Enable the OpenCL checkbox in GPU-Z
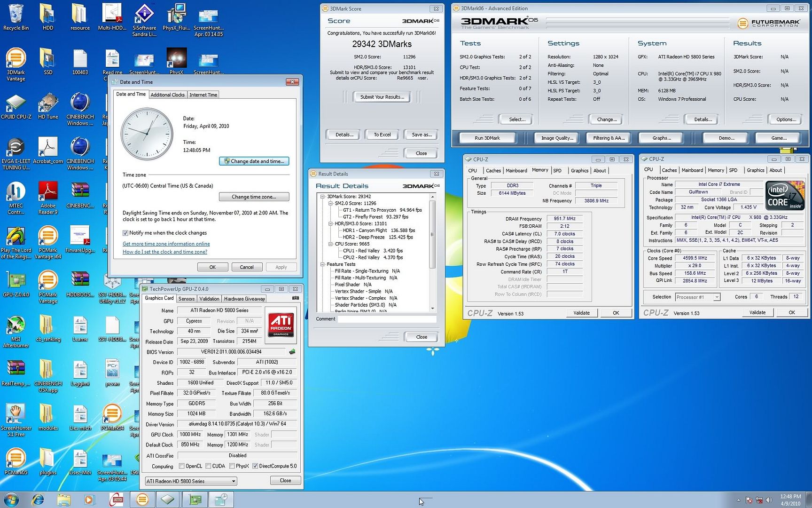The height and width of the screenshot is (508, 812). pos(182,466)
